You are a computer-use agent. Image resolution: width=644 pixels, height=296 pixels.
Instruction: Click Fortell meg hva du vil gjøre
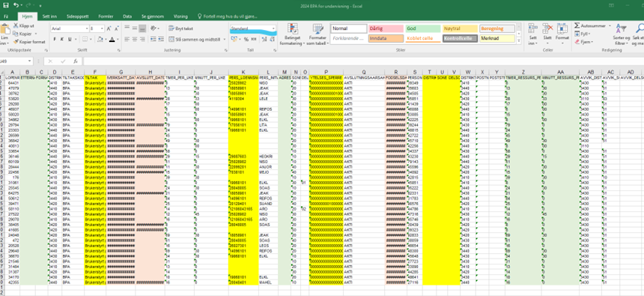pos(228,16)
